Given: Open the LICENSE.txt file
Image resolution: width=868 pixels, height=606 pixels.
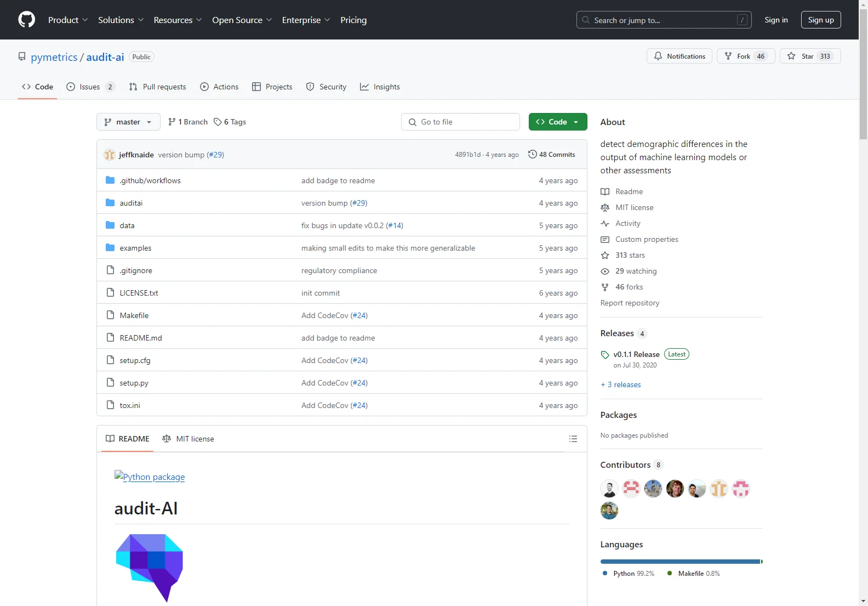Looking at the screenshot, I should point(139,293).
